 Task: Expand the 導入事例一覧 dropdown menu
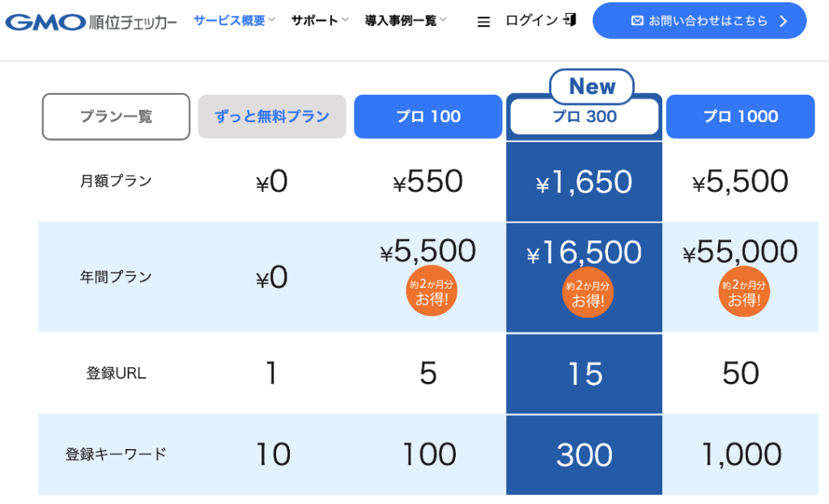(406, 20)
